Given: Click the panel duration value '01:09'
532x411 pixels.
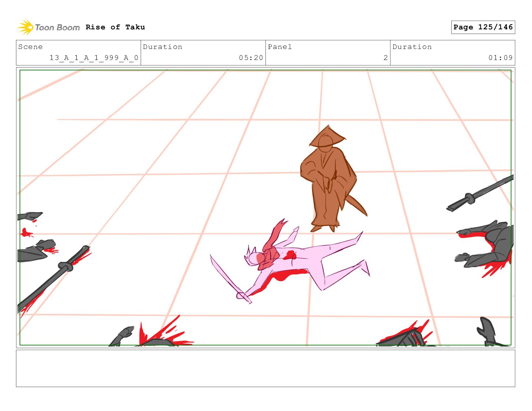Looking at the screenshot, I should tap(500, 58).
